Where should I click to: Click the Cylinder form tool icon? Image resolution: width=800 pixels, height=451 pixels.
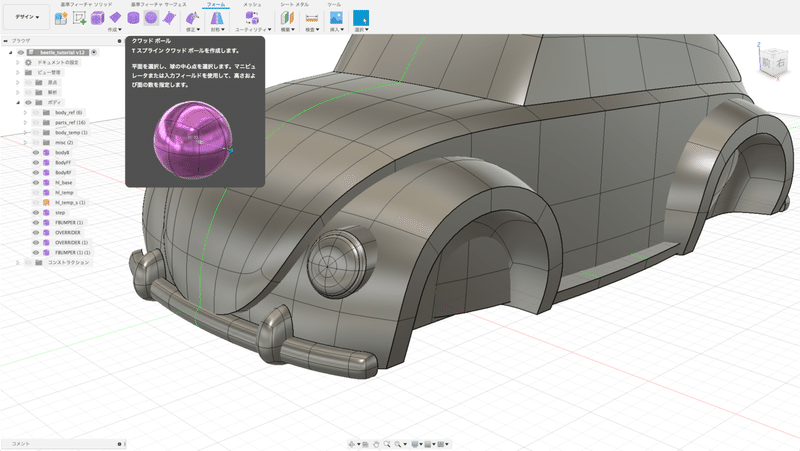tap(132, 17)
